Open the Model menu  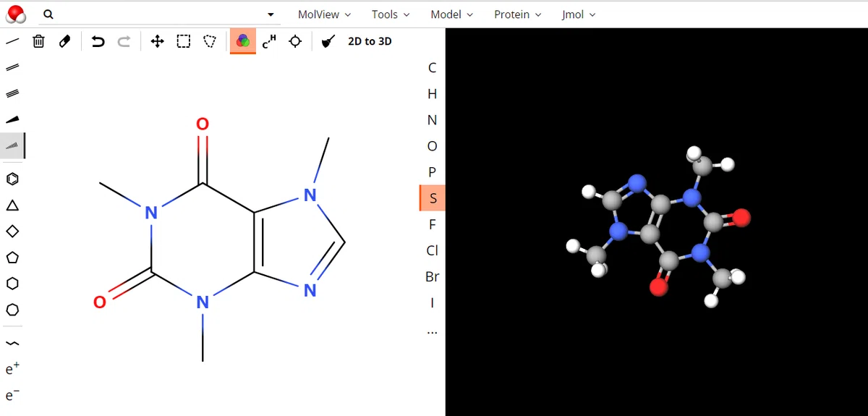(452, 14)
